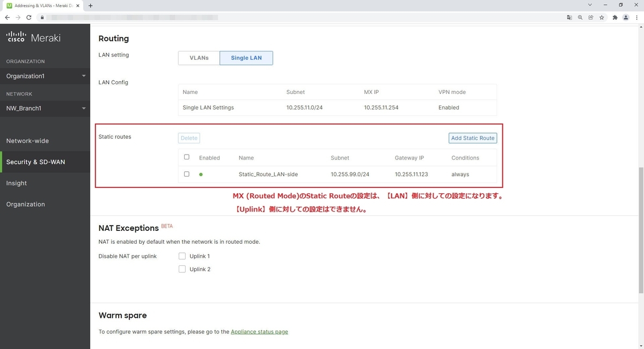This screenshot has height=349, width=644.
Task: Click the back navigation arrow
Action: [x=7, y=17]
